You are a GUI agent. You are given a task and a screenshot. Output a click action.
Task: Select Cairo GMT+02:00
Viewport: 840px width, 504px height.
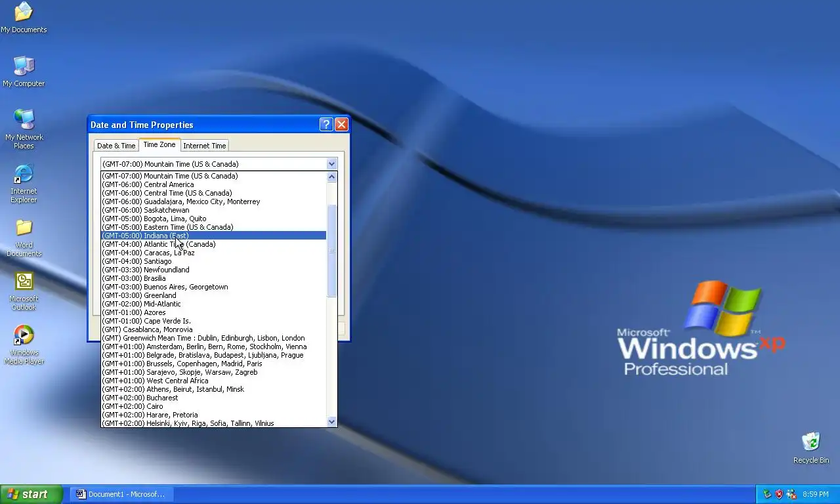pyautogui.click(x=213, y=406)
